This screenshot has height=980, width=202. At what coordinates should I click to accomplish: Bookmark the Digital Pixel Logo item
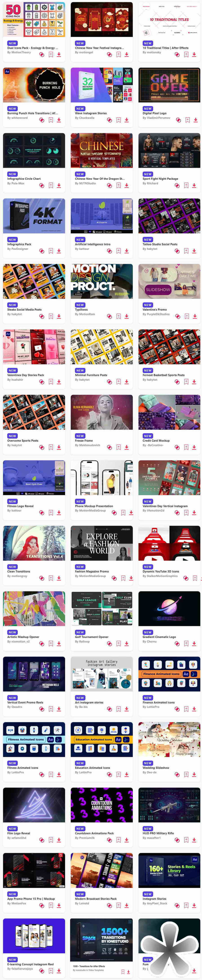click(x=188, y=120)
